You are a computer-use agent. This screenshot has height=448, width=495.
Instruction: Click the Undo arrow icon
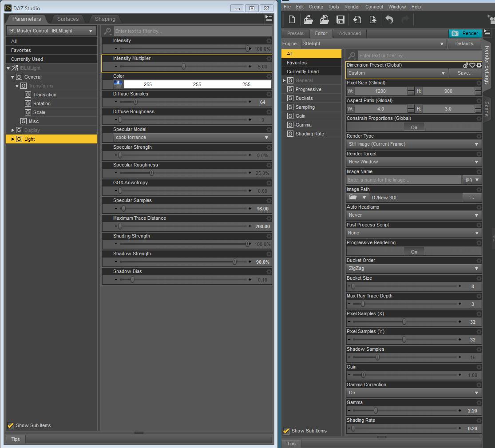[x=389, y=20]
